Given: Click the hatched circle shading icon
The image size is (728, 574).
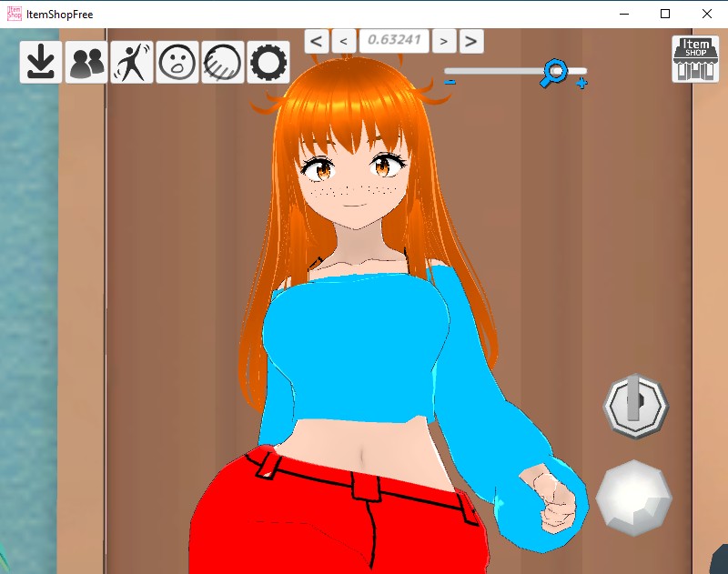Looking at the screenshot, I should click(223, 62).
